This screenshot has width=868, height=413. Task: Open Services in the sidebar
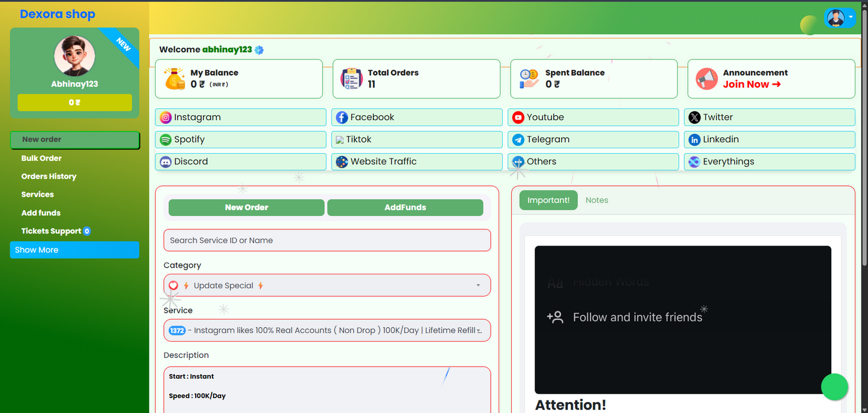[x=37, y=194]
